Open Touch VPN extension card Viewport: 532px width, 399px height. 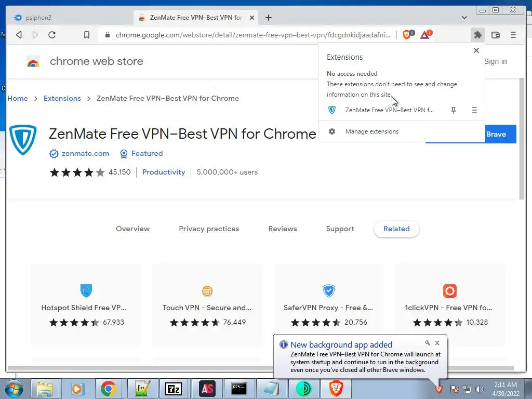[x=207, y=304]
